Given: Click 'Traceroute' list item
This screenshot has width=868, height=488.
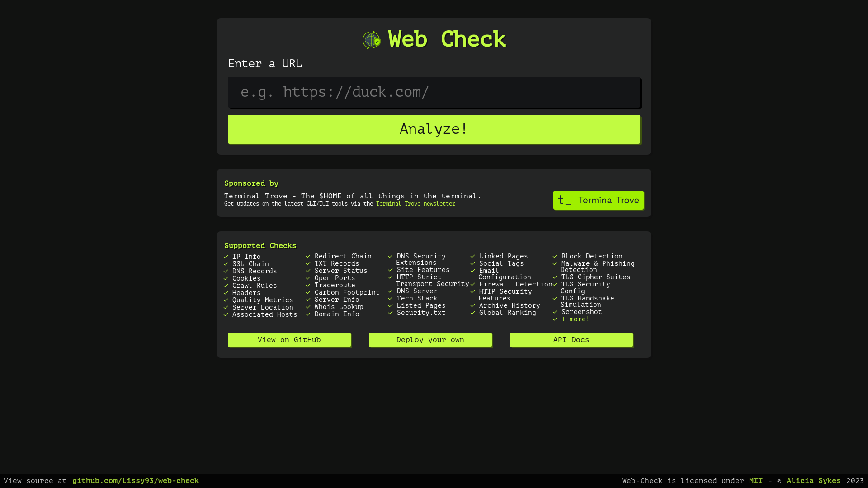Looking at the screenshot, I should 335,285.
